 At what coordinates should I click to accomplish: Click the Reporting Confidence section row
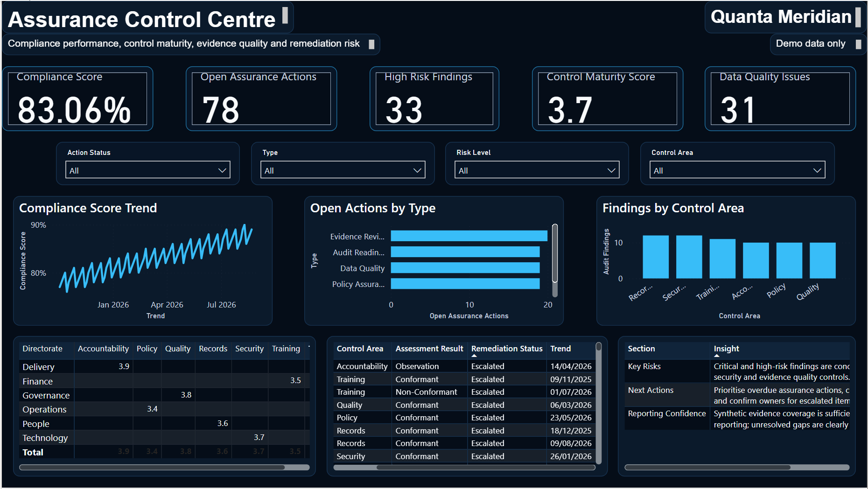point(667,413)
